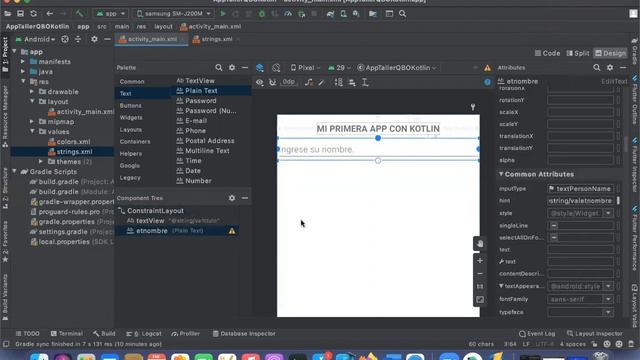Toggle the selectAllOnFocus attribute checkbox
Screen dimensions: 640x360
pyautogui.click(x=554, y=237)
